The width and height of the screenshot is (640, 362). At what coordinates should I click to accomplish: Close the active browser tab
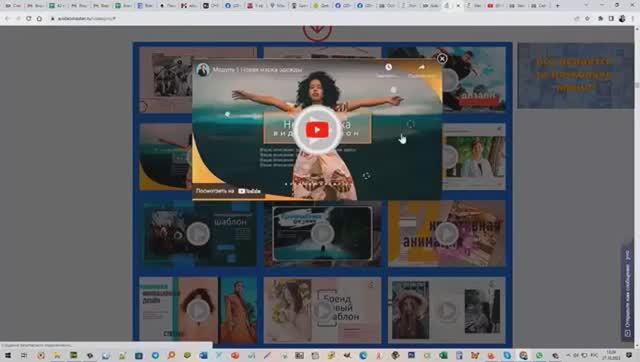coord(458,6)
